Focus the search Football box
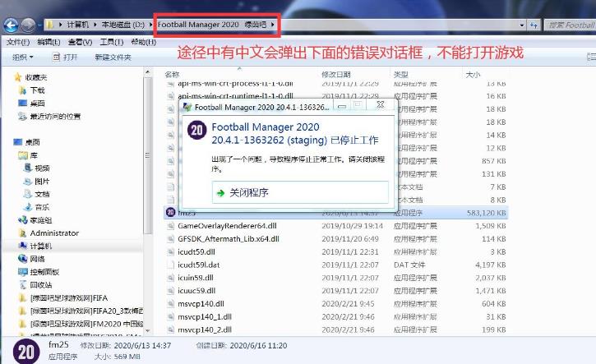 pos(571,25)
